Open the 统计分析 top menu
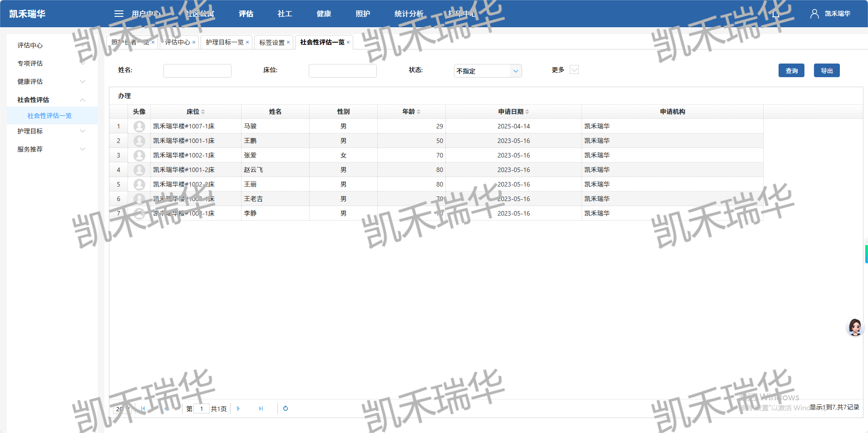This screenshot has width=868, height=433. coord(409,14)
